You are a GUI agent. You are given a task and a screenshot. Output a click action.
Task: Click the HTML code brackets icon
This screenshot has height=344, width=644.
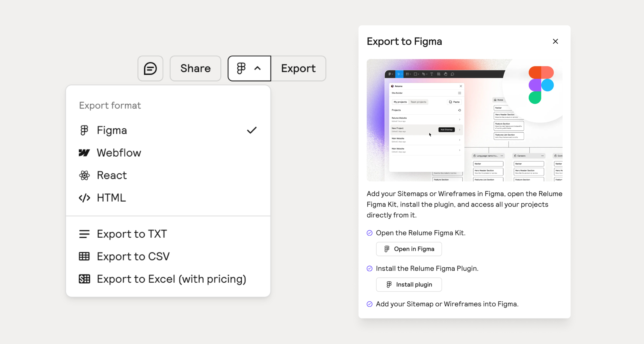[x=84, y=198]
